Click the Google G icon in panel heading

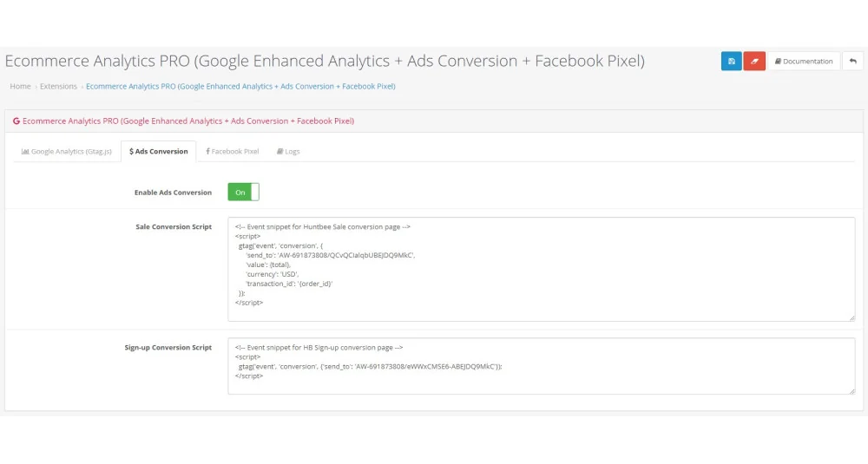(16, 121)
